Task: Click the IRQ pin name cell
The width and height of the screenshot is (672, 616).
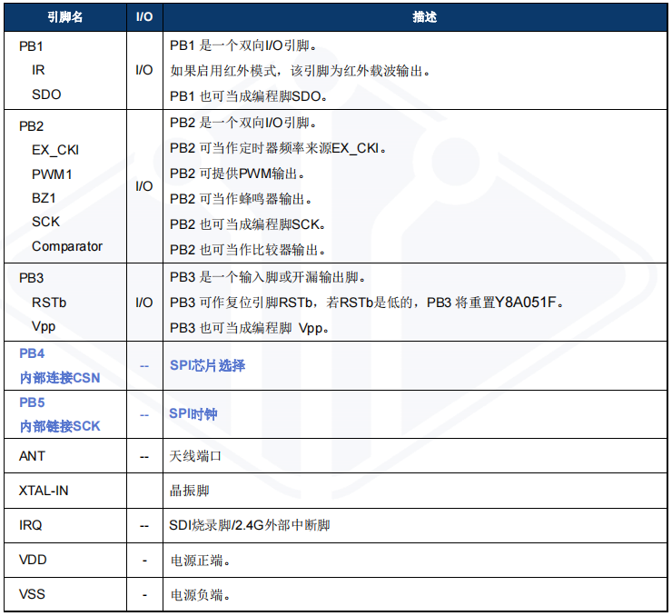Action: pos(31,525)
